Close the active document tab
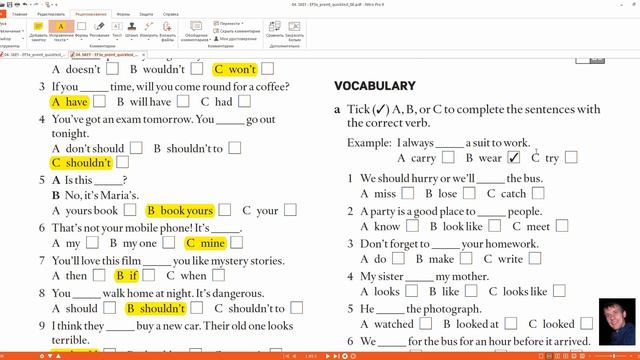The image size is (640, 360). pyautogui.click(x=143, y=54)
